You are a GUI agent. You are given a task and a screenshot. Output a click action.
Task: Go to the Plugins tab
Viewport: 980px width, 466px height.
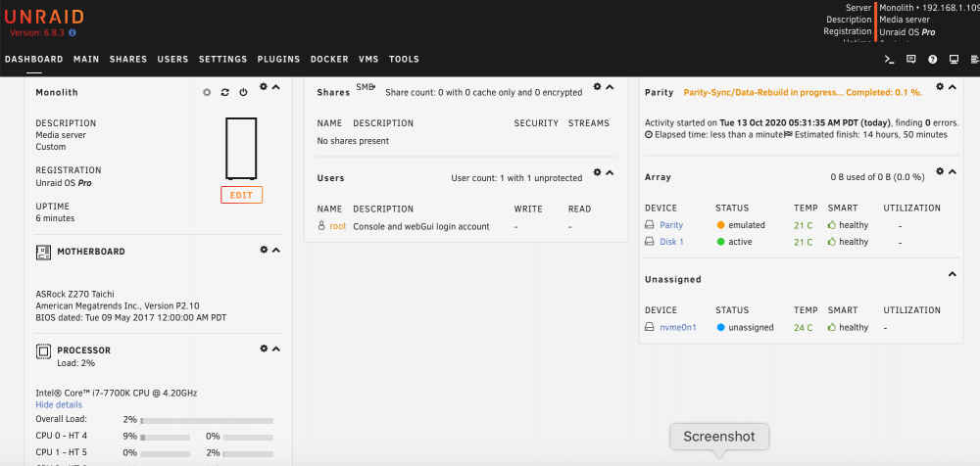278,60
